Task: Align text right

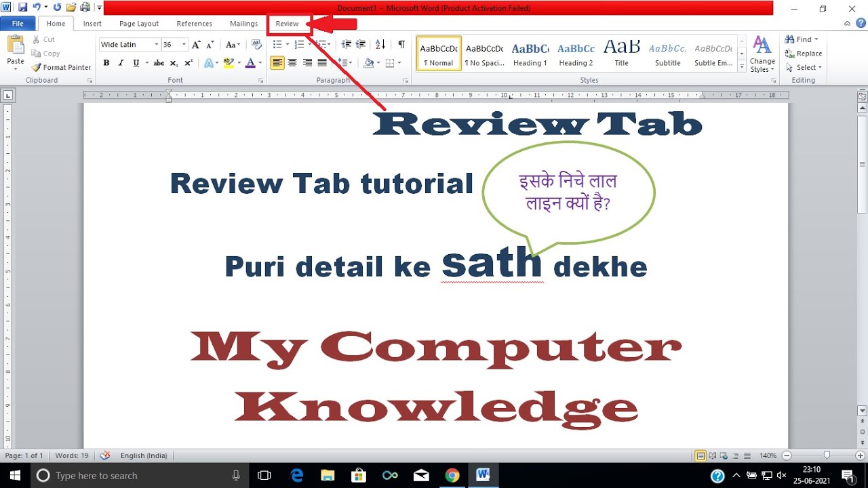Action: 307,63
